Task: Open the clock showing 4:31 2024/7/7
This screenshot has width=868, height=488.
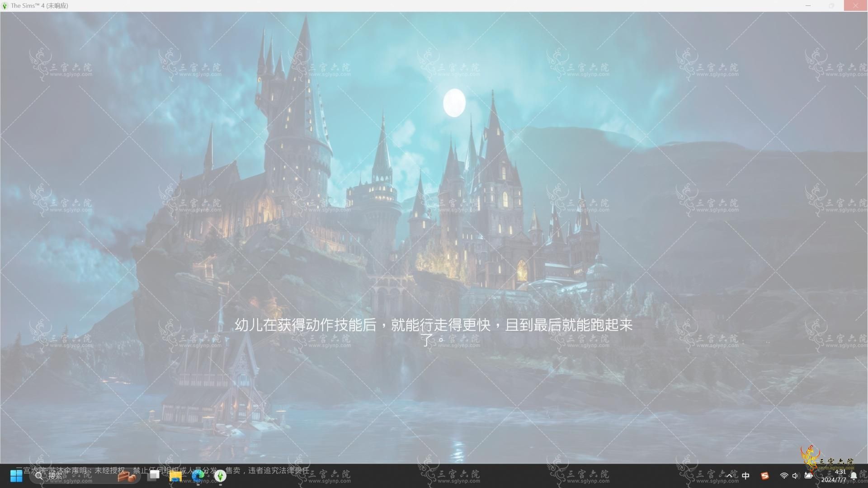Action: point(834,476)
